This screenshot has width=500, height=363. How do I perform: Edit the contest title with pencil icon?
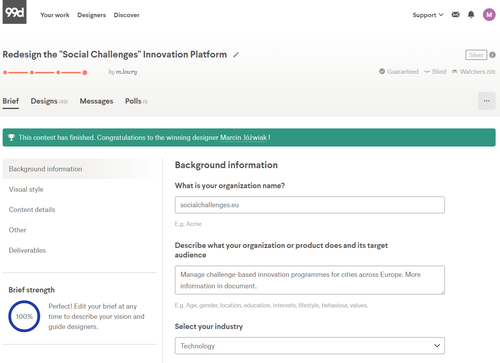click(x=236, y=55)
